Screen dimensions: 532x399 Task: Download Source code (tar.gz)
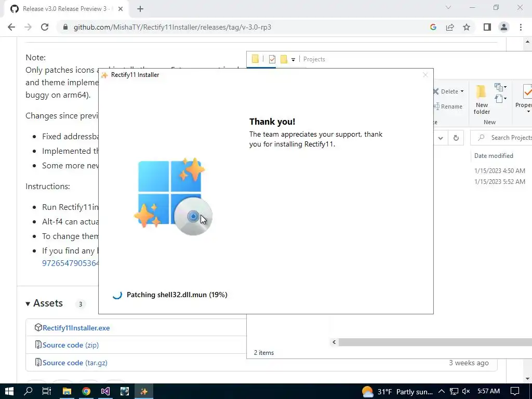coord(75,363)
